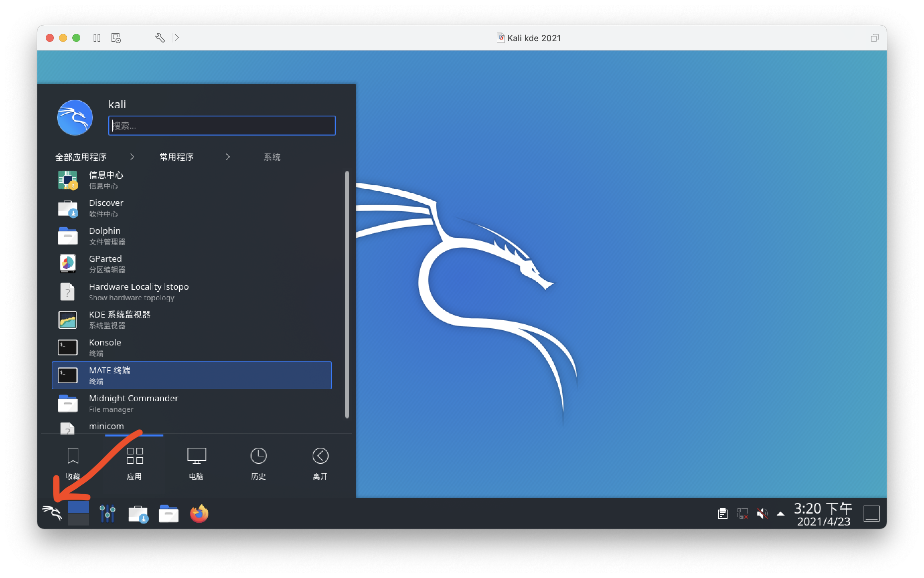Click the clock showing 3:20 下午
Screen dimensions: 924x578
(x=823, y=514)
